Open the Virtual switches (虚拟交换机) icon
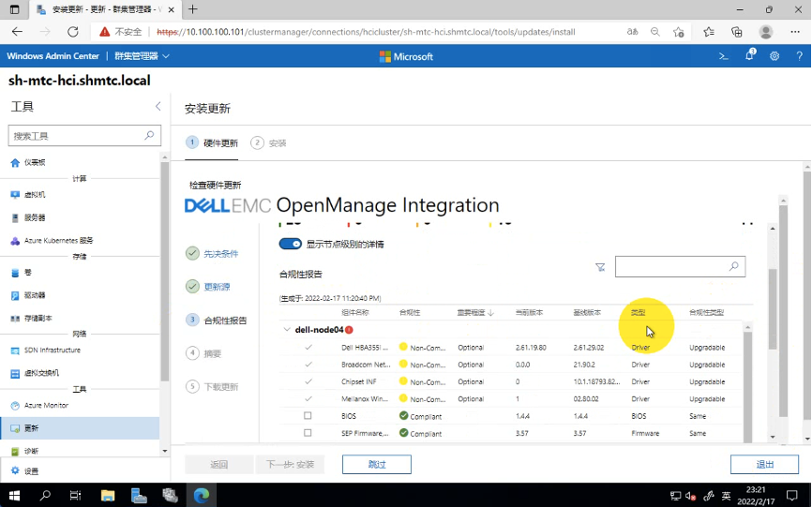This screenshot has width=812, height=507. tap(15, 373)
